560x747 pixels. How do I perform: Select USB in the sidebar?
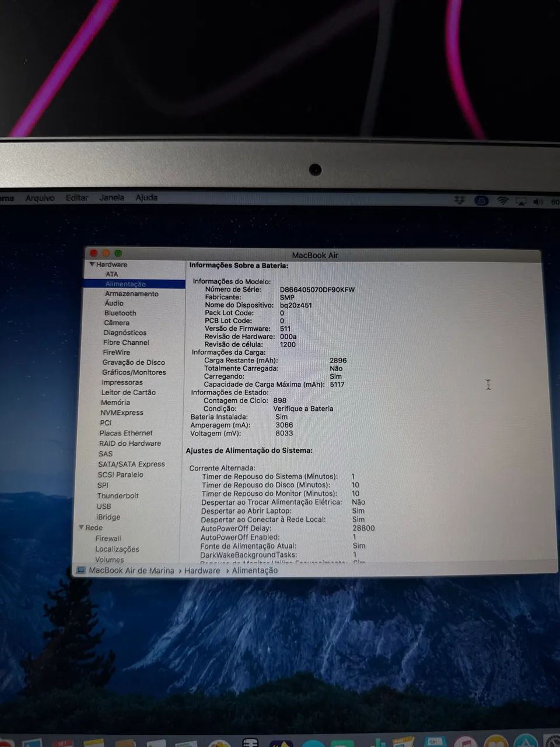coord(104,507)
